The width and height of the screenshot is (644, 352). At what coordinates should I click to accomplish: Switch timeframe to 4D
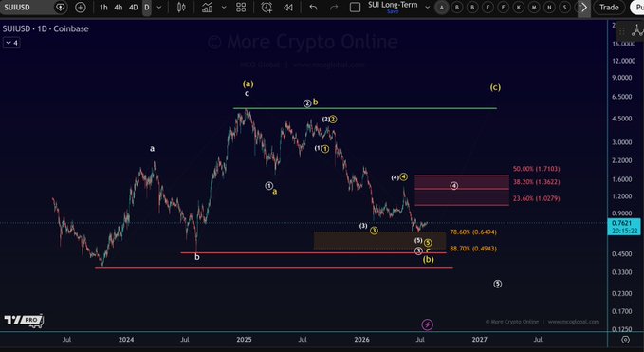tap(133, 7)
